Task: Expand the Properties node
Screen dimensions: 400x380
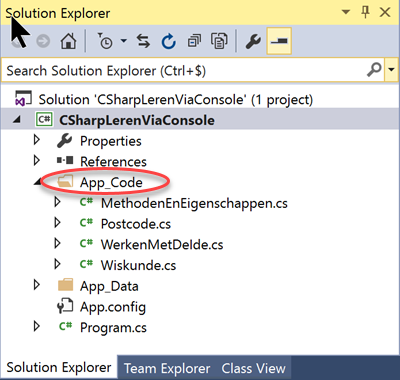Action: tap(37, 140)
